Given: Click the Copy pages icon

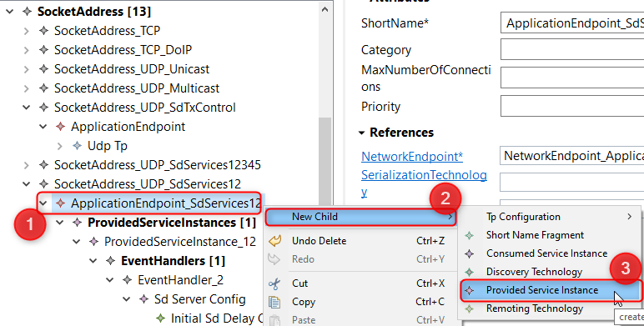Looking at the screenshot, I should point(274,302).
